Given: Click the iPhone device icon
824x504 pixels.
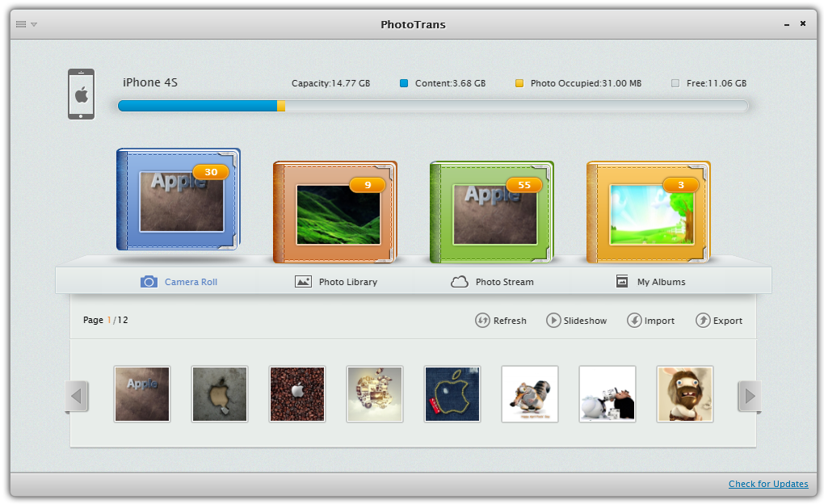Looking at the screenshot, I should [81, 94].
